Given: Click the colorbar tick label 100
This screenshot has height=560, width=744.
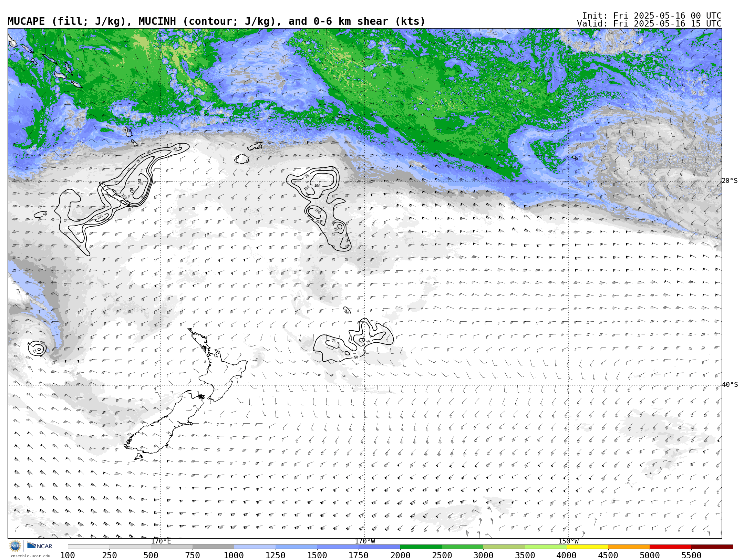Looking at the screenshot, I should 68,556.
